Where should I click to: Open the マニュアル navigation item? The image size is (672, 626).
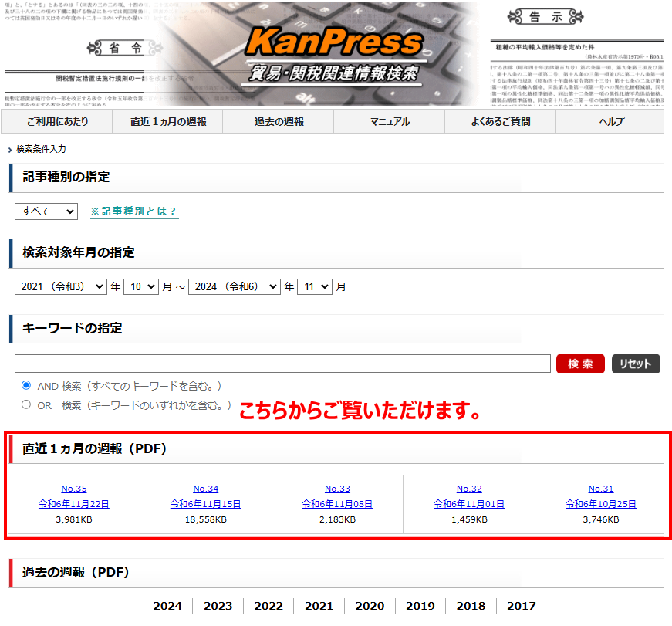coord(390,121)
